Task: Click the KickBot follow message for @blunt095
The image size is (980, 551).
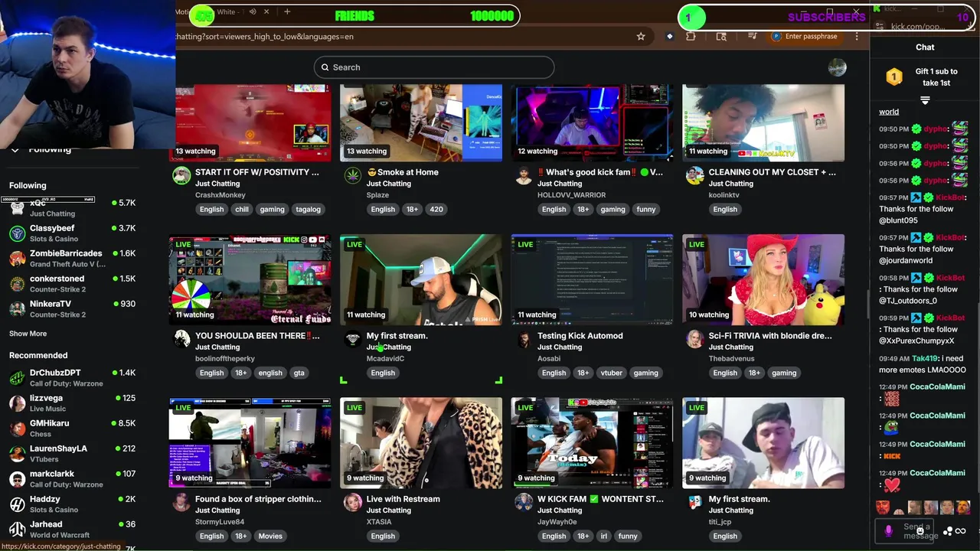Action: tap(923, 208)
